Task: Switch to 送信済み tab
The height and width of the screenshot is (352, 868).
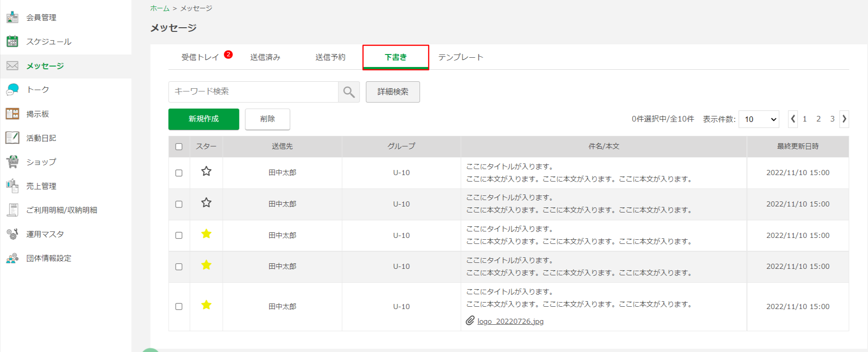Action: (265, 57)
